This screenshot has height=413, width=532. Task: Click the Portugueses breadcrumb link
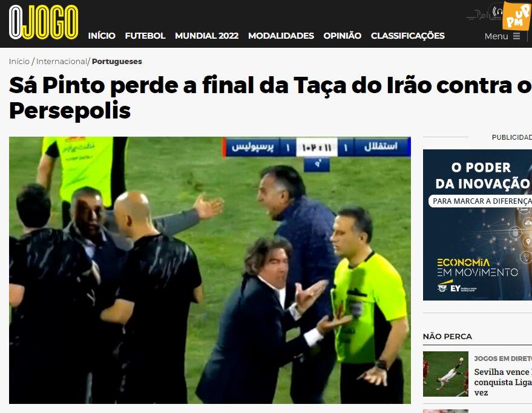click(117, 61)
